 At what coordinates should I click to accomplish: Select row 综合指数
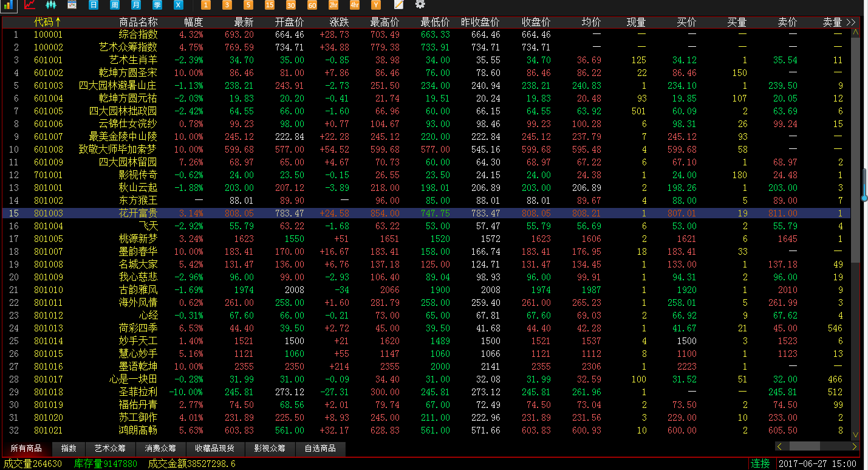426,35
